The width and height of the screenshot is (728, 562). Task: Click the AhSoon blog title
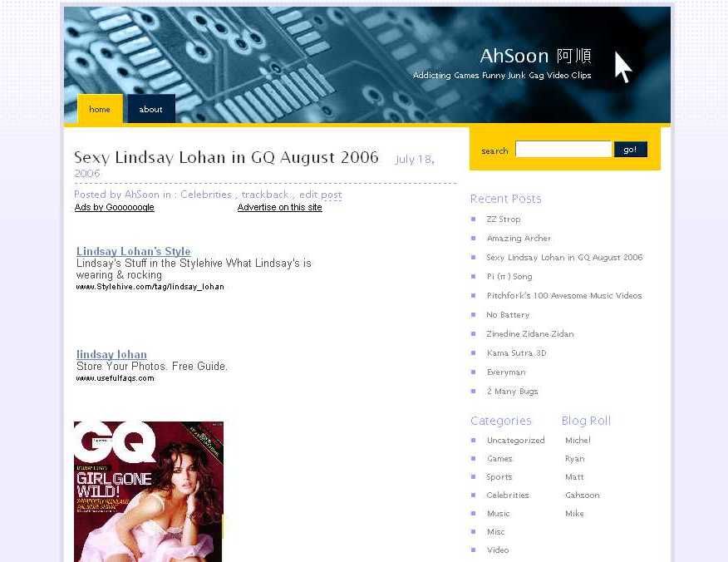click(x=535, y=57)
